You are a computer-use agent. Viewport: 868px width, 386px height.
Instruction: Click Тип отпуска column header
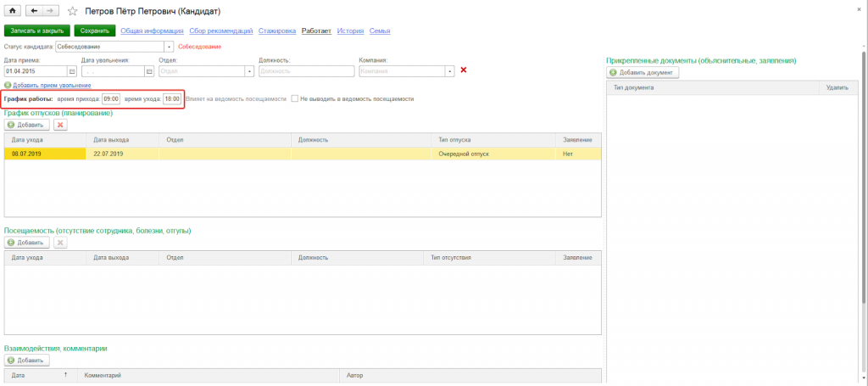pos(493,140)
